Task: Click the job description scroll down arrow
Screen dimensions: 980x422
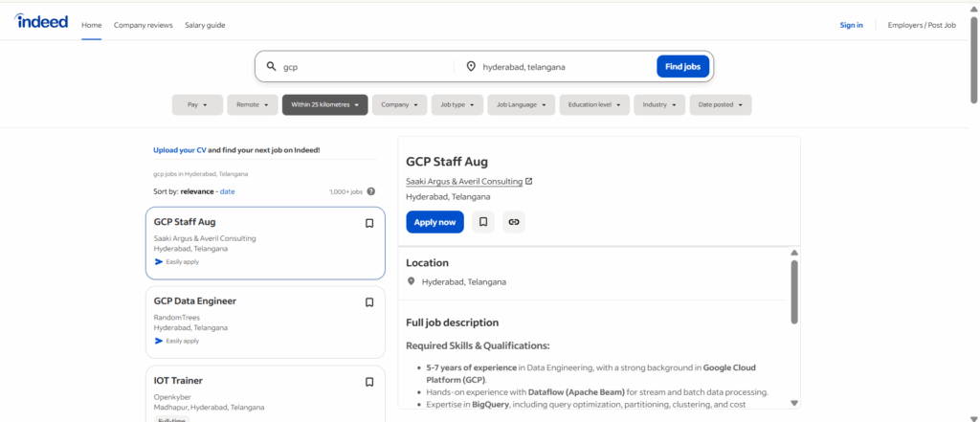Action: [794, 403]
